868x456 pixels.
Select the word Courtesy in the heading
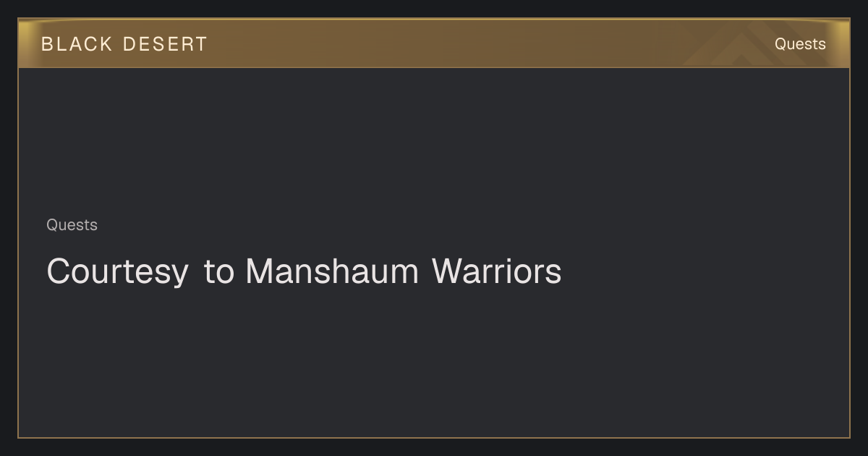[x=117, y=272]
